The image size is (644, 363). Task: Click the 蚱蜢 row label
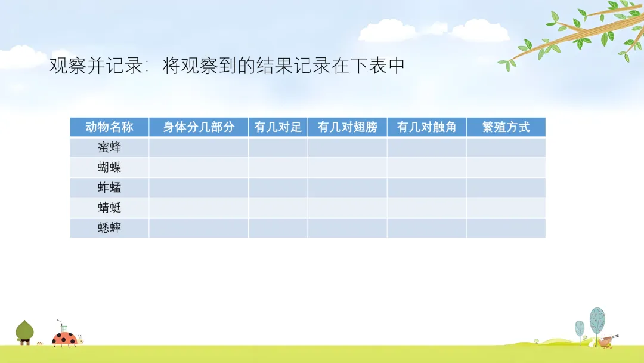point(109,187)
